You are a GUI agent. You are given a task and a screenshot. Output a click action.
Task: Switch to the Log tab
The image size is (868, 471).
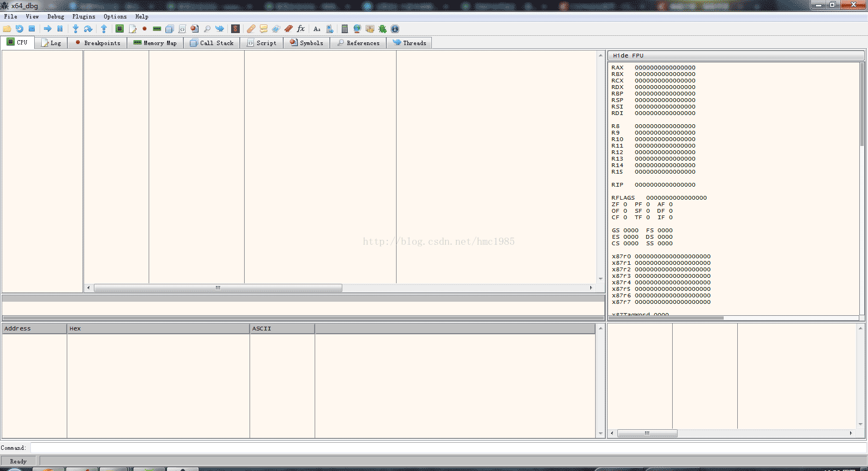51,43
